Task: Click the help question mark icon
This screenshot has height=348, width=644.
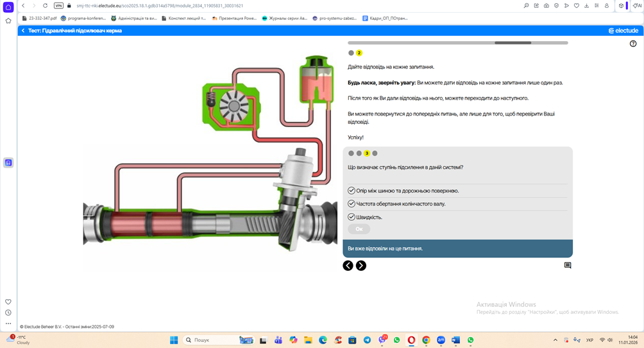Action: point(633,44)
